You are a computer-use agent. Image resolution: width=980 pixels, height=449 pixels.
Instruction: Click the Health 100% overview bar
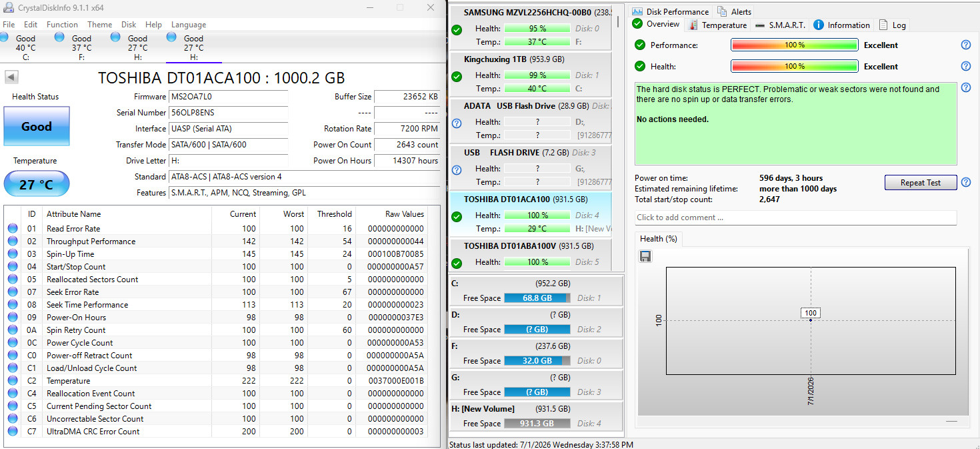point(795,67)
